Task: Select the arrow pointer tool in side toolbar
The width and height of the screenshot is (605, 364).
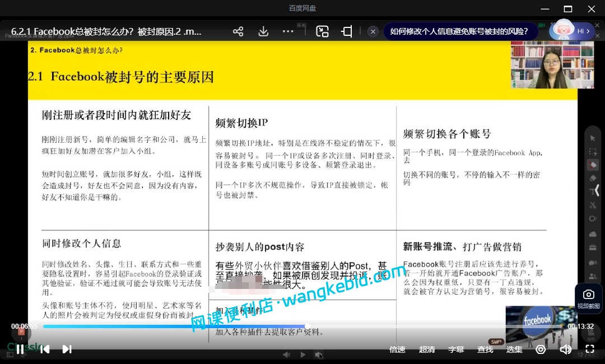Action: (593, 138)
